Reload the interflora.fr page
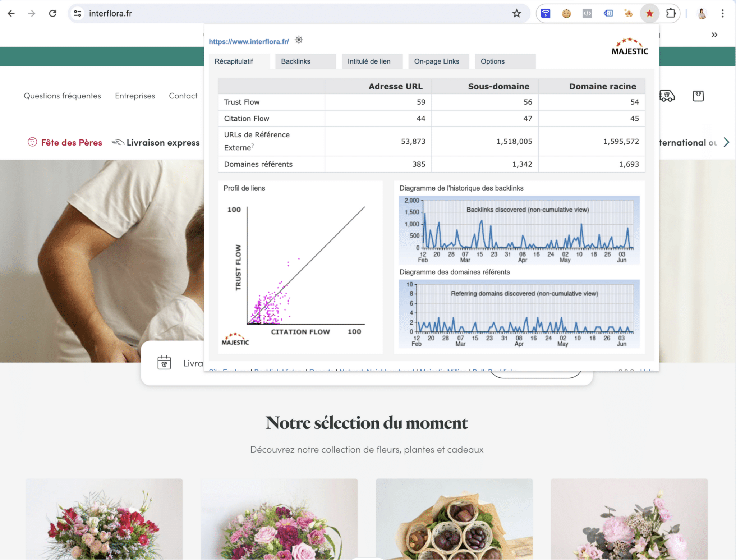The height and width of the screenshot is (560, 736). coord(53,14)
